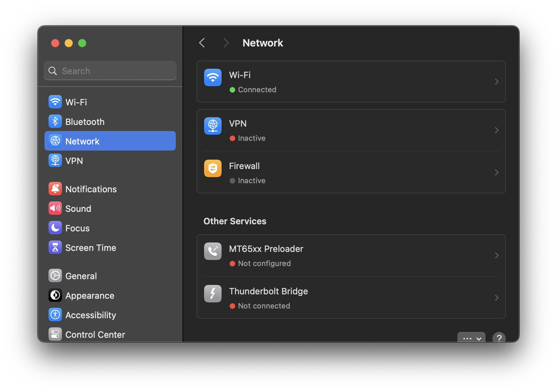Expand the Firewall row chevron
The width and height of the screenshot is (557, 392).
coord(496,172)
